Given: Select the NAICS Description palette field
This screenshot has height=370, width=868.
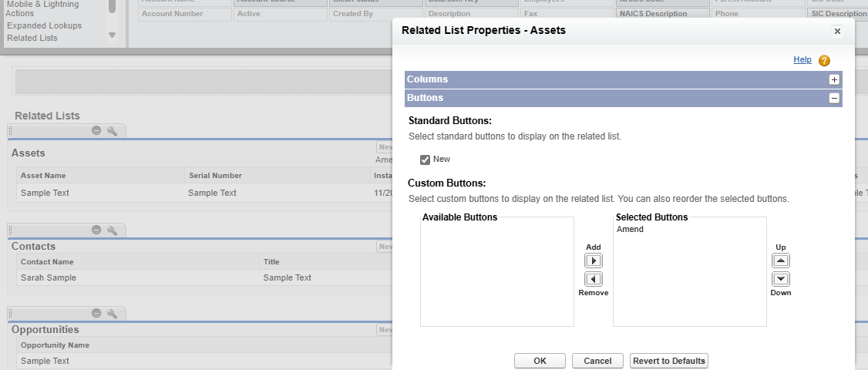Looking at the screenshot, I should (x=663, y=14).
